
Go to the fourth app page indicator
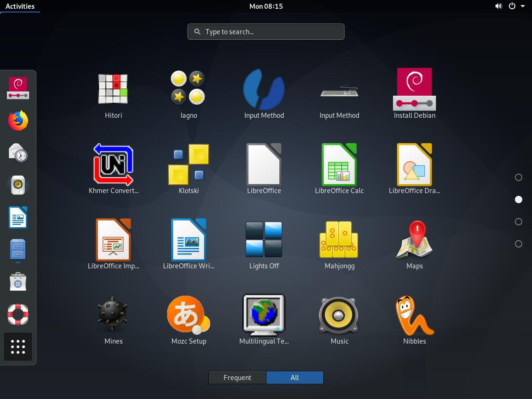pos(519,244)
